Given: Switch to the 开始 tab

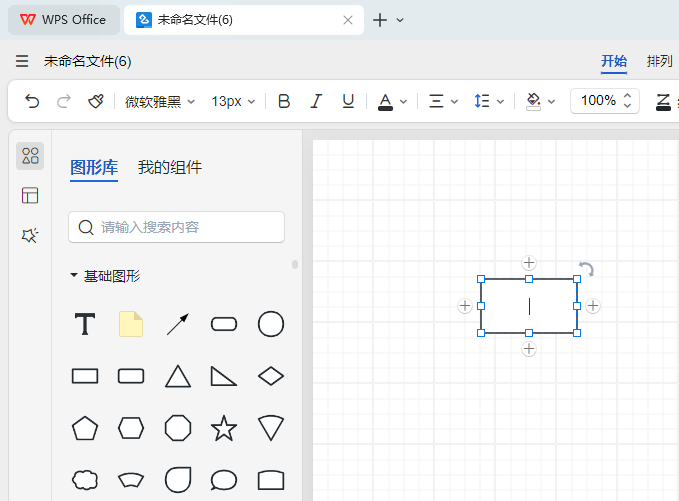Looking at the screenshot, I should (614, 61).
